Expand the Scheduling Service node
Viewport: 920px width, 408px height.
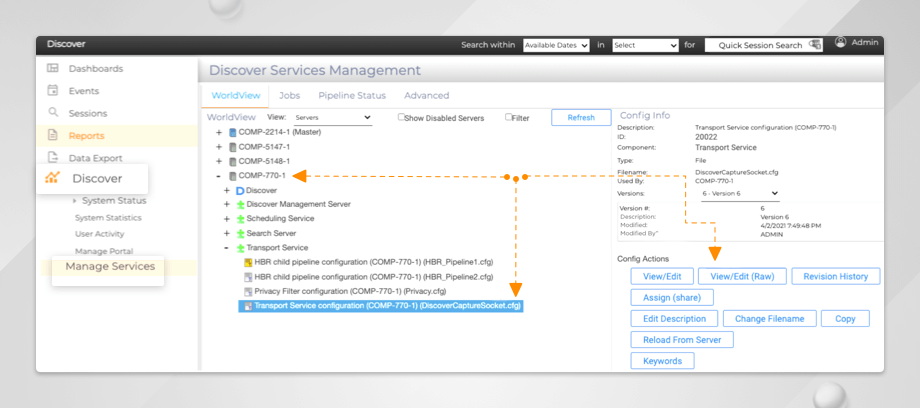point(226,218)
